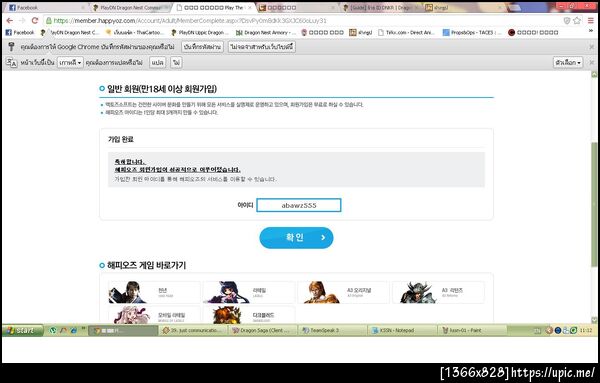Click the shield icon in the address bar
Viewport: 600px width, 383px height.
click(x=567, y=21)
